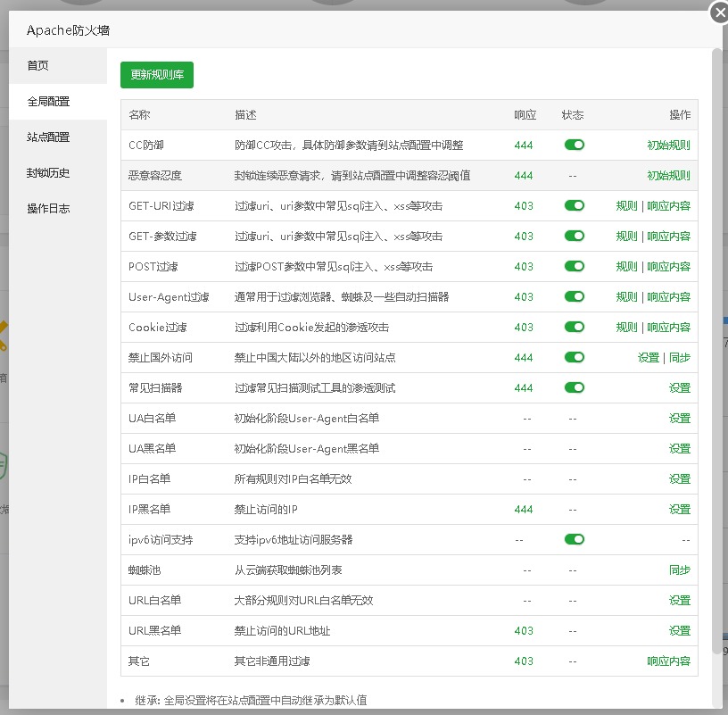
Task: Click the 403 response for 其它 row
Action: pos(524,661)
